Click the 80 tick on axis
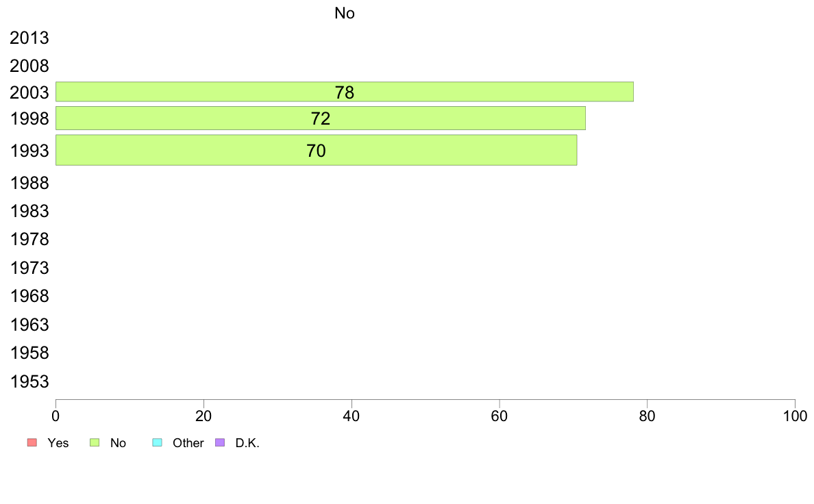The width and height of the screenshot is (814, 504). (x=647, y=416)
